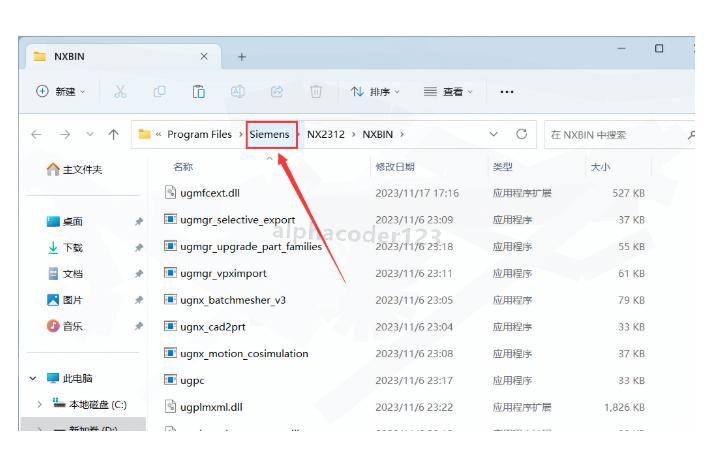
Task: Click the ugplmxml.dll file icon
Action: pos(170,406)
